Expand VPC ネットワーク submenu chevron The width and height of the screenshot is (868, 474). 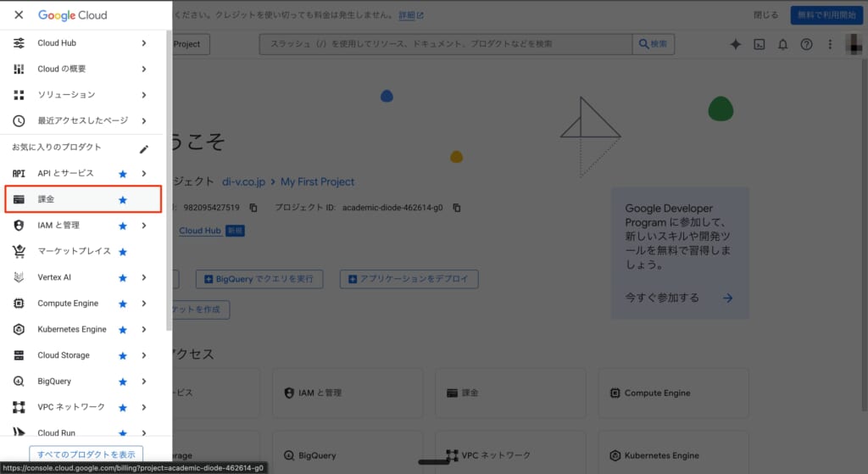[x=144, y=408]
